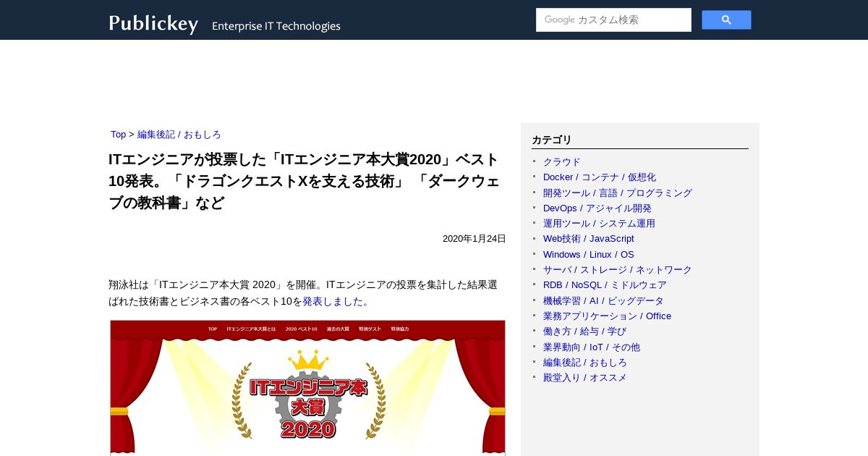
Task: Open the 業務アプリケーション / Office category
Action: click(607, 316)
